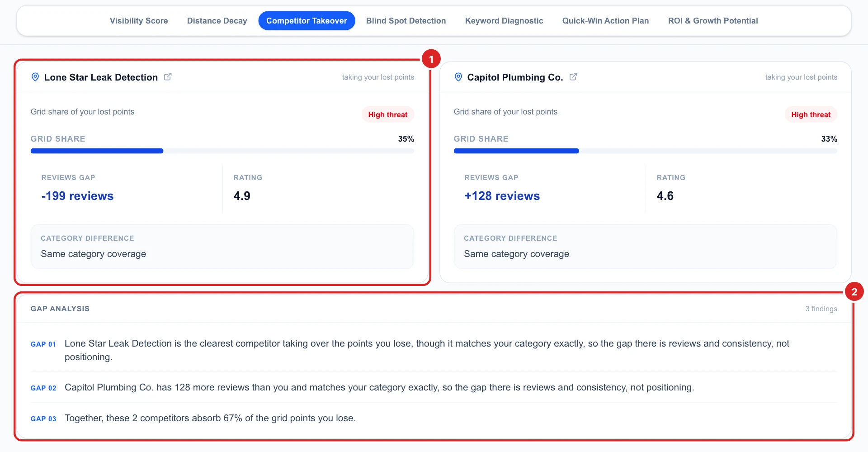The height and width of the screenshot is (452, 868).
Task: Open the Keyword Diagnostic tab
Action: [504, 21]
